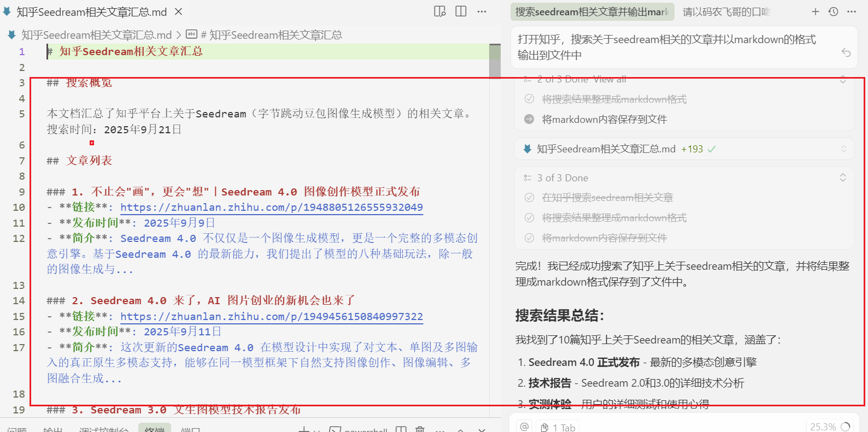This screenshot has height=432, width=868.
Task: Click heading 3. Seedream 3.0 文生图模型技术报告发布
Action: pos(173,410)
